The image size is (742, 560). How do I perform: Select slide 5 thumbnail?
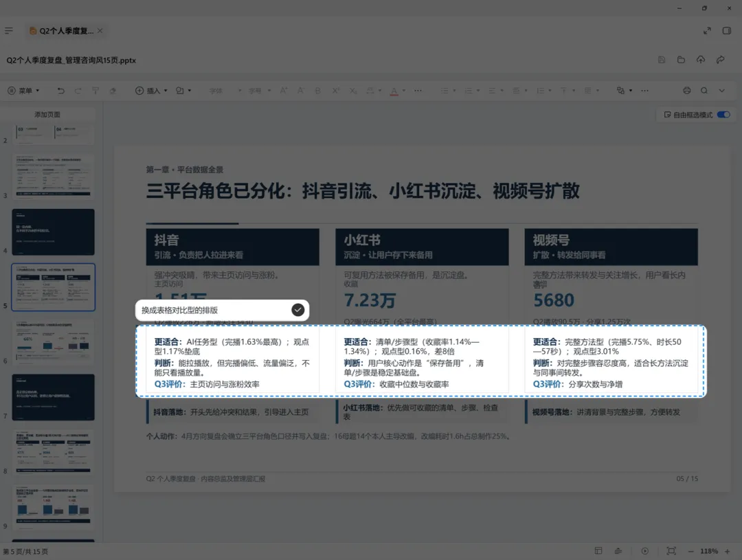tap(53, 287)
